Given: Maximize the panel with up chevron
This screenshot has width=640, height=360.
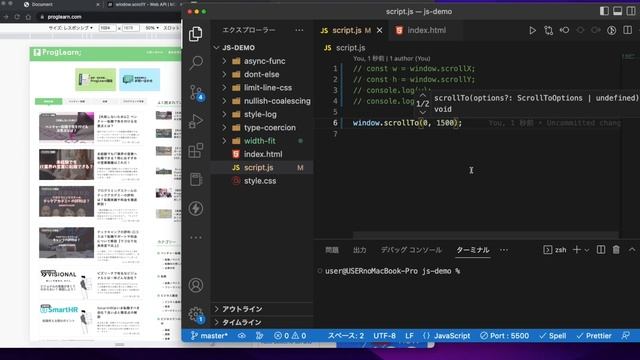Looking at the screenshot, I should click(x=632, y=249).
